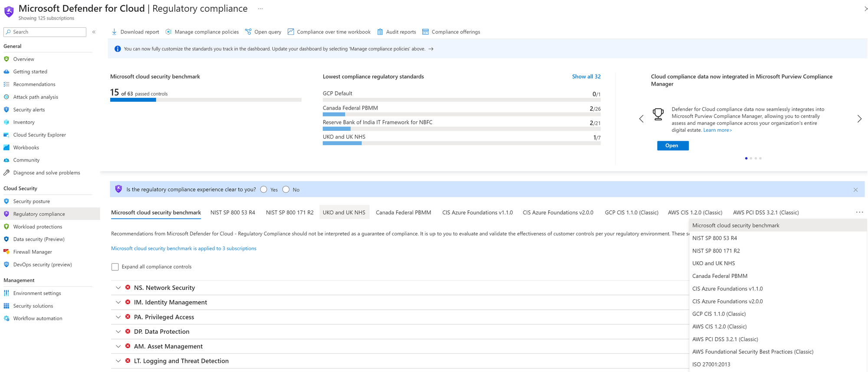The image size is (868, 372).
Task: Click the Workflow automation gear icon
Action: point(7,319)
